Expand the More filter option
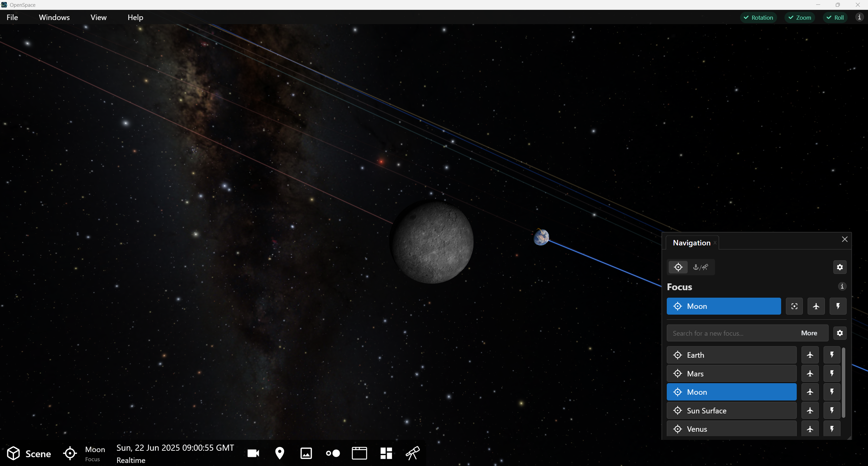 click(809, 333)
